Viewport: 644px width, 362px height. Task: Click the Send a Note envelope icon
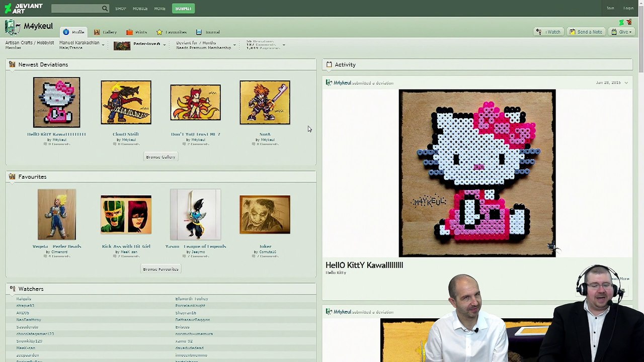572,32
